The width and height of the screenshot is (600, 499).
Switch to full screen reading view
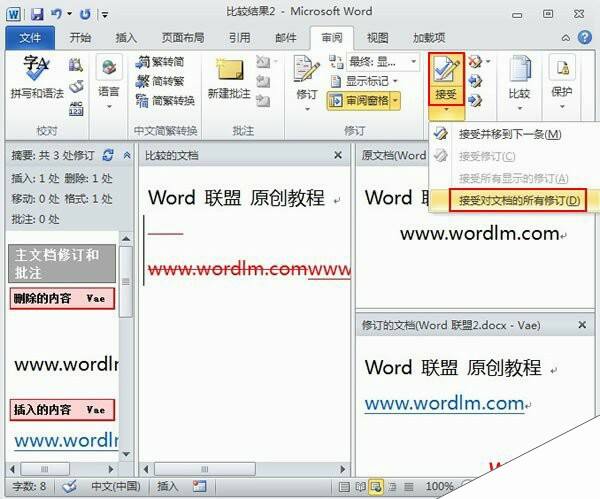pos(360,487)
